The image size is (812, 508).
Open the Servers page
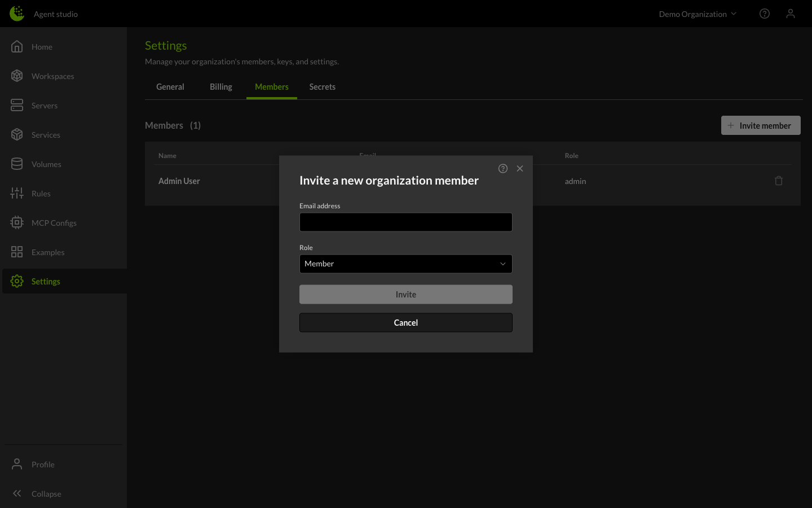(44, 105)
